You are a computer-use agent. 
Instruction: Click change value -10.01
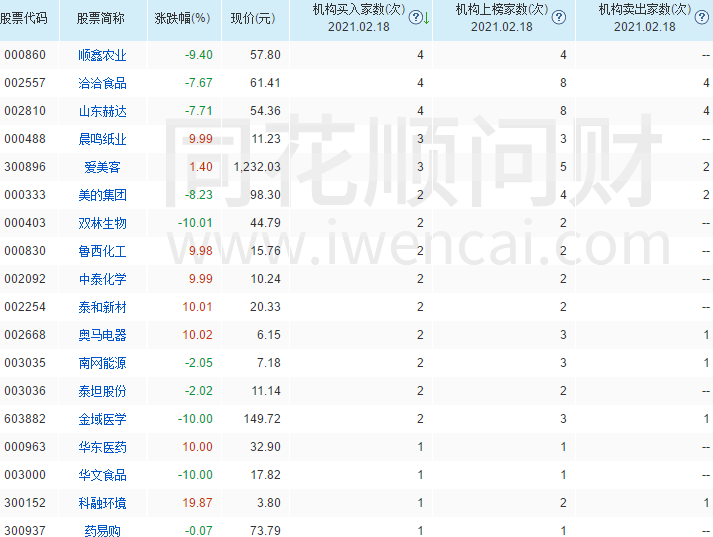[x=195, y=223]
